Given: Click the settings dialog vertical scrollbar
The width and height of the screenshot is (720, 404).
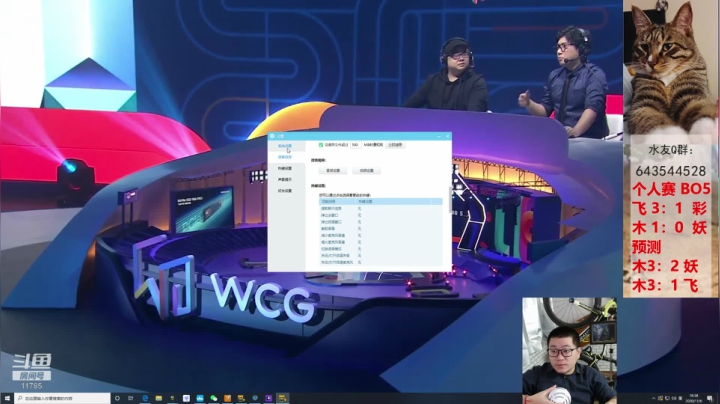Looking at the screenshot, I should [x=450, y=200].
